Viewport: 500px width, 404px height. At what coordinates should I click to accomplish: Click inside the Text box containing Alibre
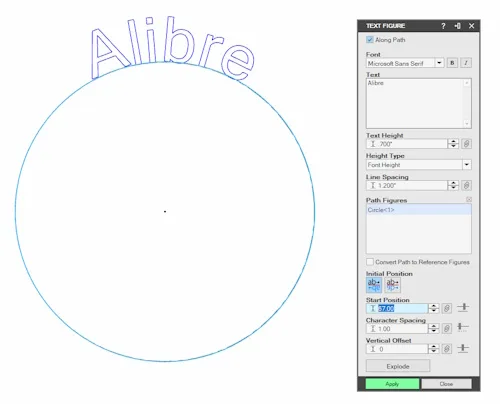[415, 103]
